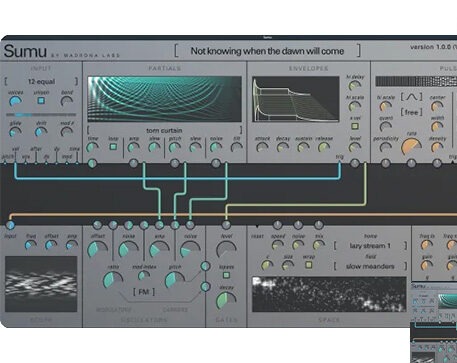
Task: Open the oscillator 'FM' mode selector
Action: [x=144, y=292]
